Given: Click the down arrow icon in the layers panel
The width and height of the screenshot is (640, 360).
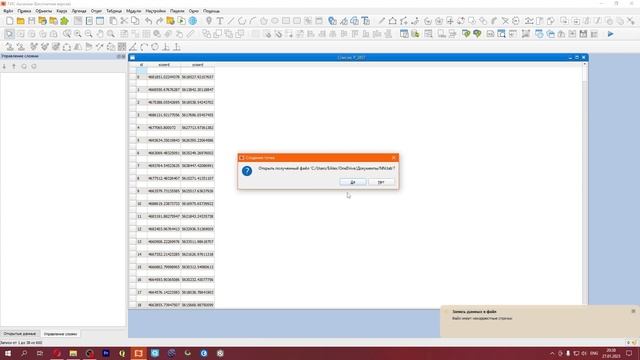Looking at the screenshot, I should click(x=4, y=66).
